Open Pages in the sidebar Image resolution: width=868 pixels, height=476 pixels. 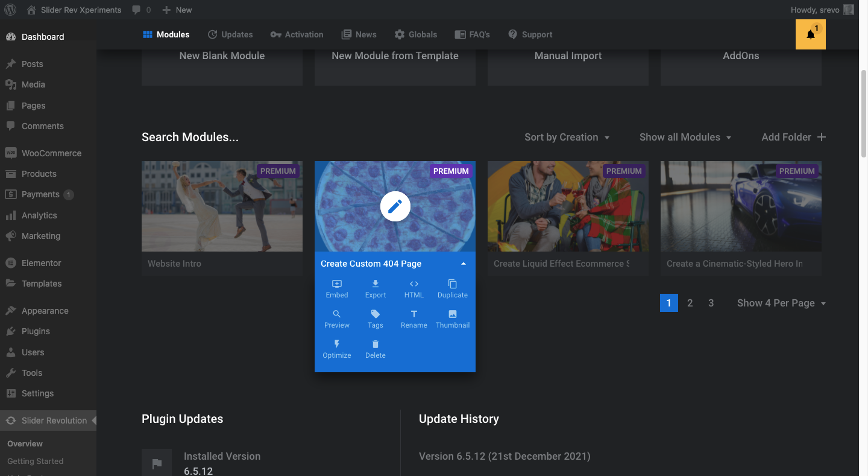(48, 106)
